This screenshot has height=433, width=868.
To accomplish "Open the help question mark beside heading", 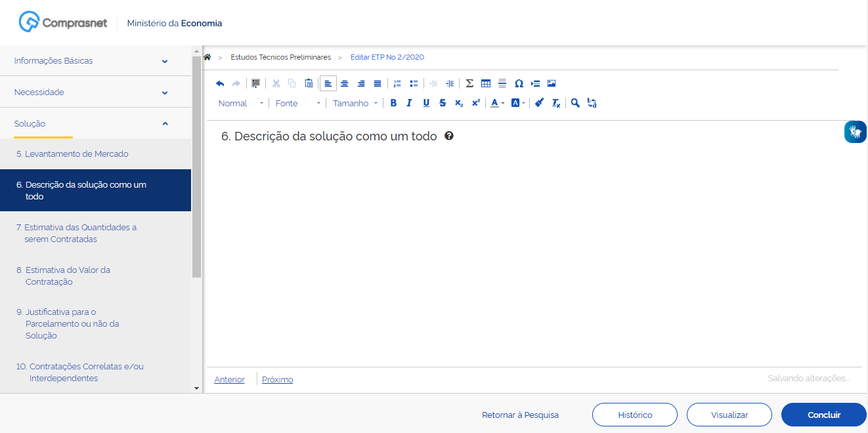I will (449, 136).
